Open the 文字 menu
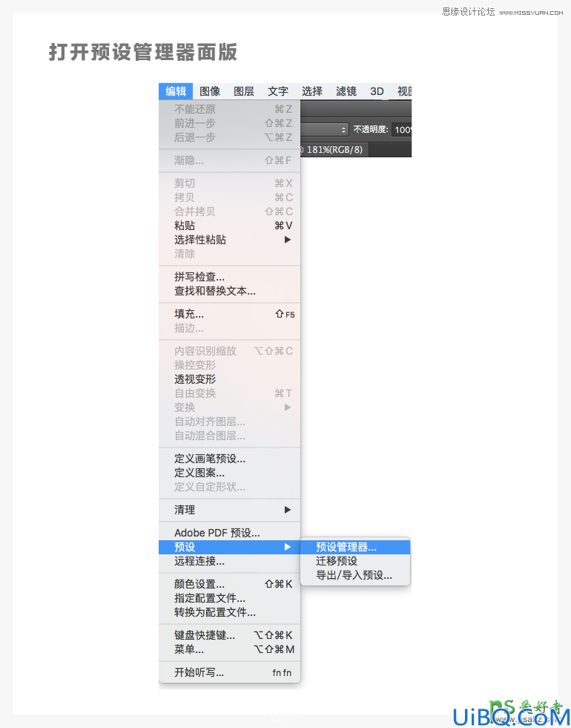 point(278,91)
